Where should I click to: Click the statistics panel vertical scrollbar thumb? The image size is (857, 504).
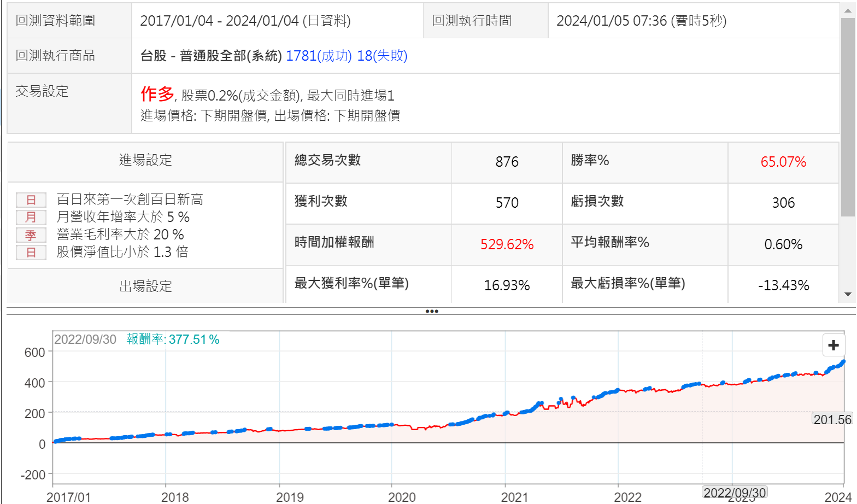click(x=848, y=115)
